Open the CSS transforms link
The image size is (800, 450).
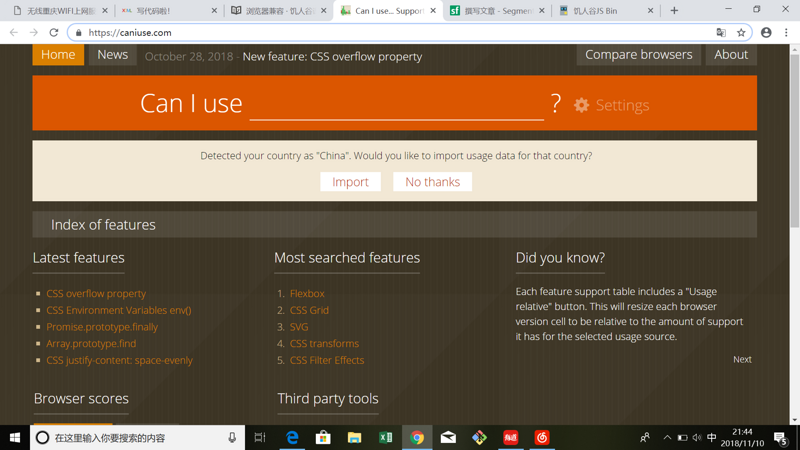[x=324, y=343]
